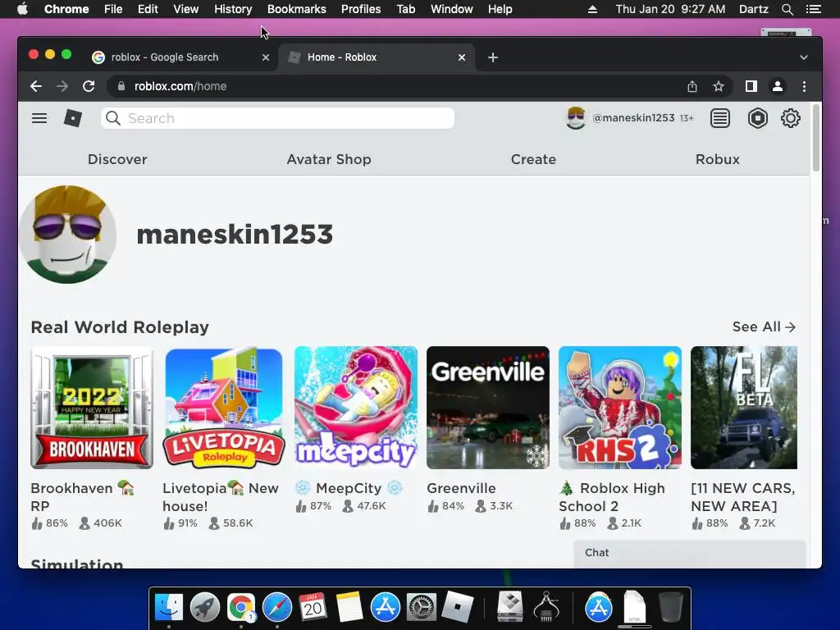
Task: Close the Home - Roblox tab
Action: coord(462,57)
